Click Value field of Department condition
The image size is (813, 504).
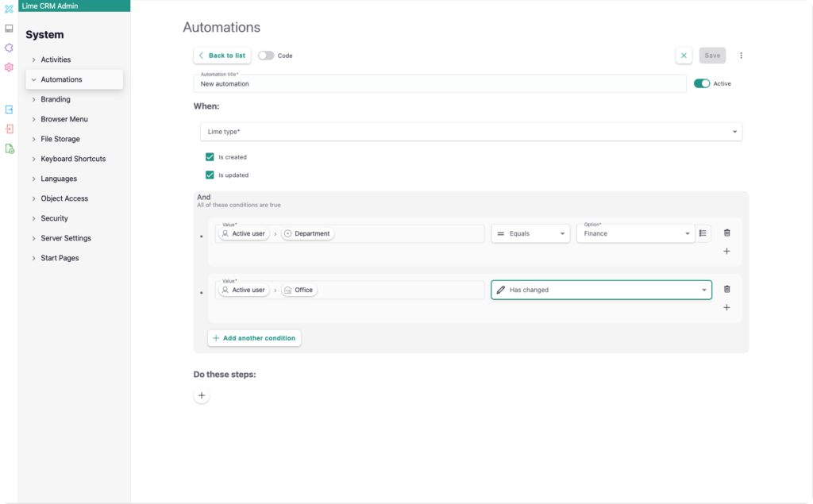coord(349,233)
